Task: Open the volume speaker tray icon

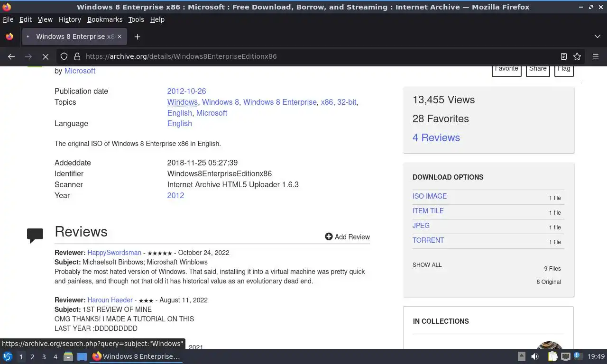Action: coord(535,356)
